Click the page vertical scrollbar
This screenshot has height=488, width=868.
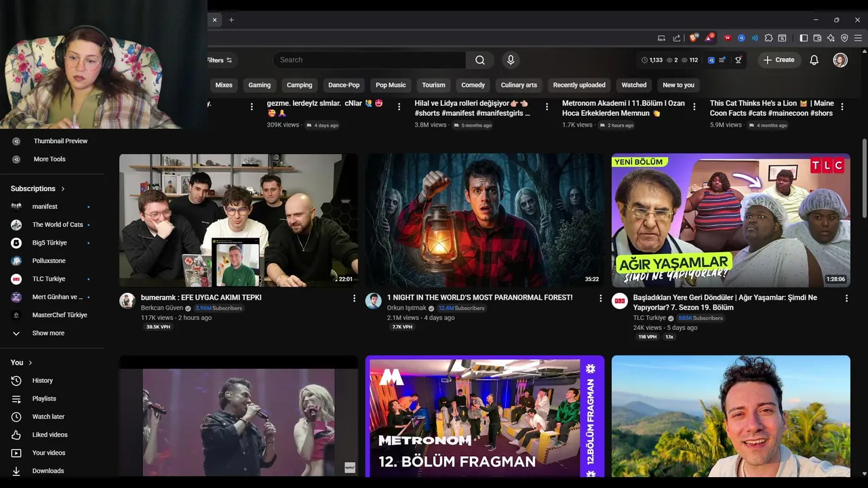tap(864, 179)
